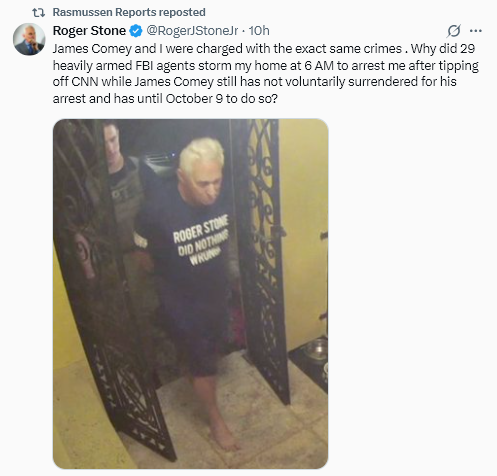Screen dimensions: 497x476
Task: Click the tweet line starting 'off CNN while'
Action: coord(255,82)
